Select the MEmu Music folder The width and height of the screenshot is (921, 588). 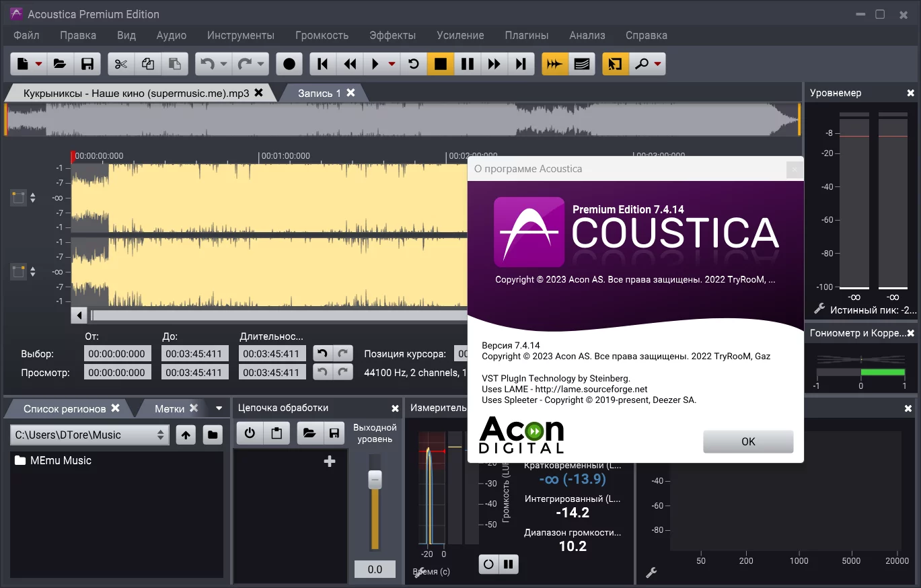(x=52, y=460)
